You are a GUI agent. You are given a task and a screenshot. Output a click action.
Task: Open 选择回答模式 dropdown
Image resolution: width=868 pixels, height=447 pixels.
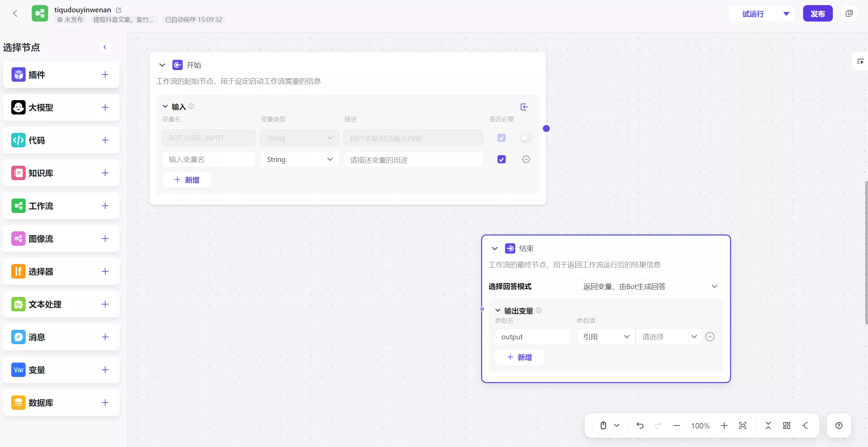click(649, 286)
